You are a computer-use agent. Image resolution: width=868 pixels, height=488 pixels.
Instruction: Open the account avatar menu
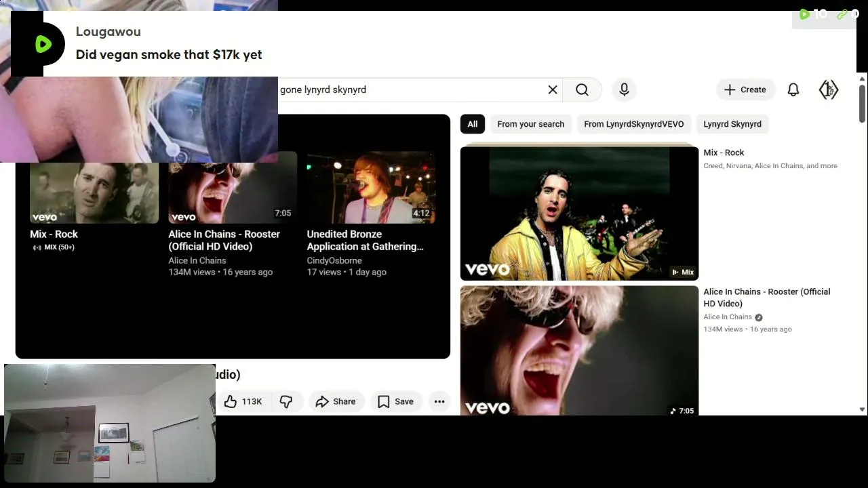pyautogui.click(x=829, y=89)
